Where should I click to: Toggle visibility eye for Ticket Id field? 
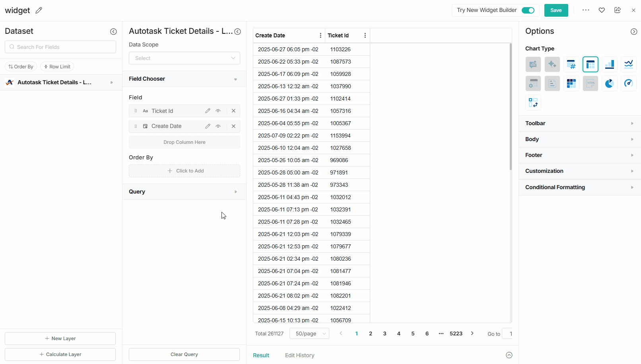coord(218,111)
